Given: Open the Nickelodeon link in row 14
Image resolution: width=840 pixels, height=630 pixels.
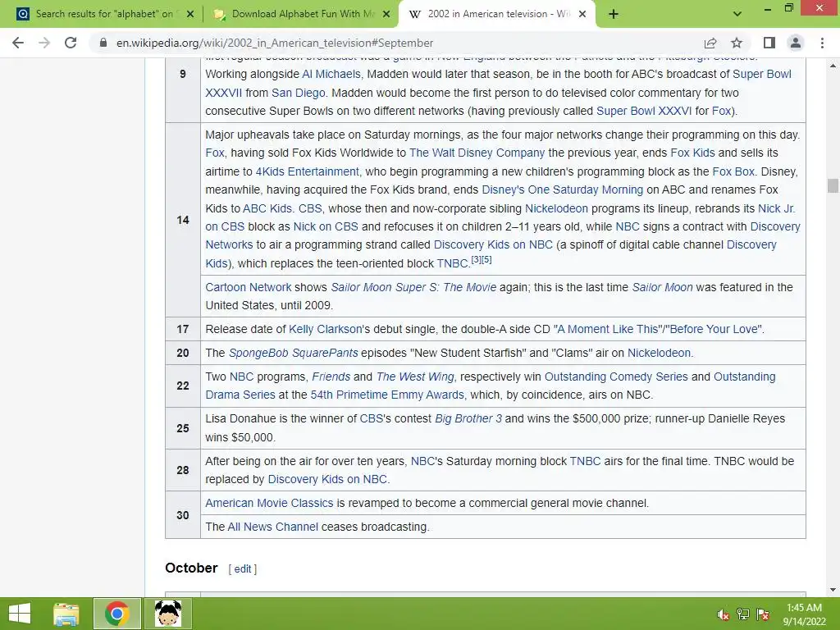Looking at the screenshot, I should [556, 208].
